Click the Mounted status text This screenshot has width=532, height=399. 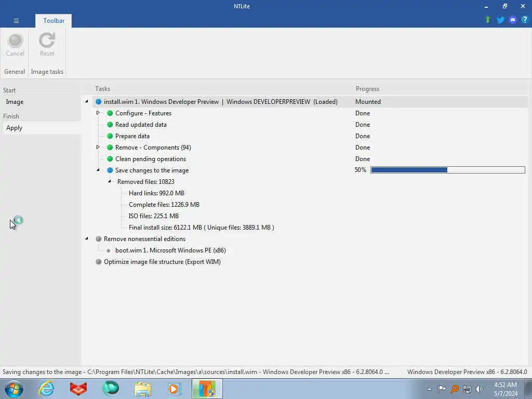pos(368,102)
